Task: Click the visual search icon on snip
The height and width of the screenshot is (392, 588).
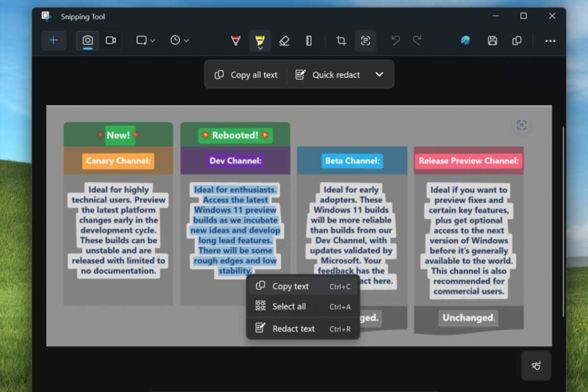Action: point(521,125)
